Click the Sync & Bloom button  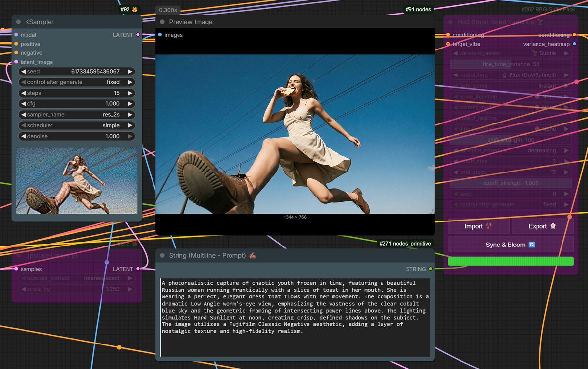click(x=511, y=245)
